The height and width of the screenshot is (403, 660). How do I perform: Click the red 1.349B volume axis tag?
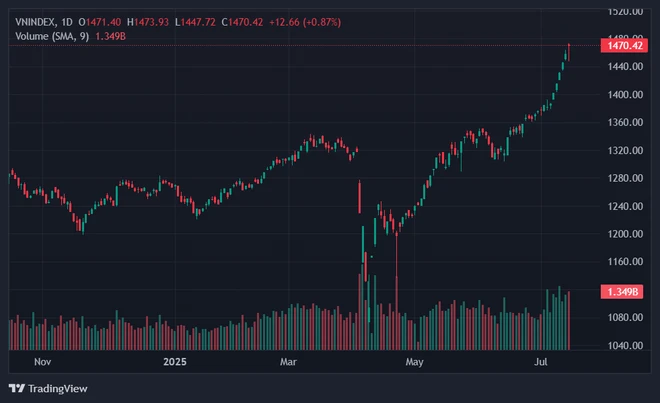(x=623, y=291)
